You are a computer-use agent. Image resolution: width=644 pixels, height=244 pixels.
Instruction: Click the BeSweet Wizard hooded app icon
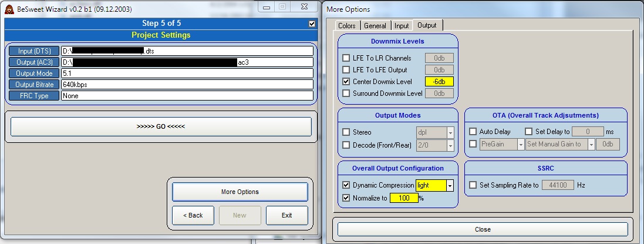(x=9, y=9)
